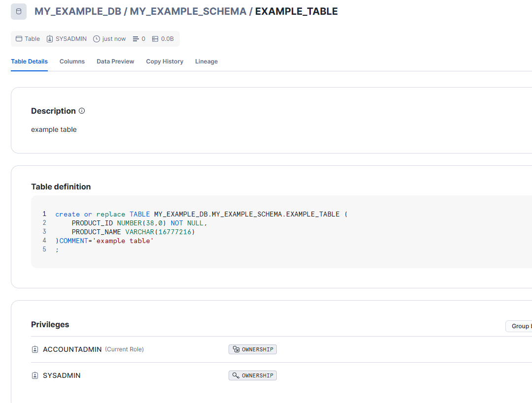Click the SYSADMIN role name in Privileges
Image resolution: width=532 pixels, height=403 pixels.
[x=62, y=375]
